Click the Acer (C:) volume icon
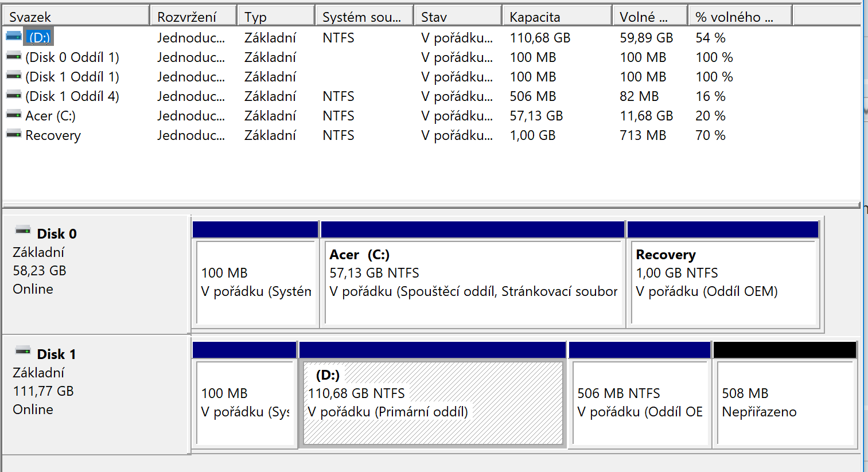The image size is (868, 472). click(13, 115)
